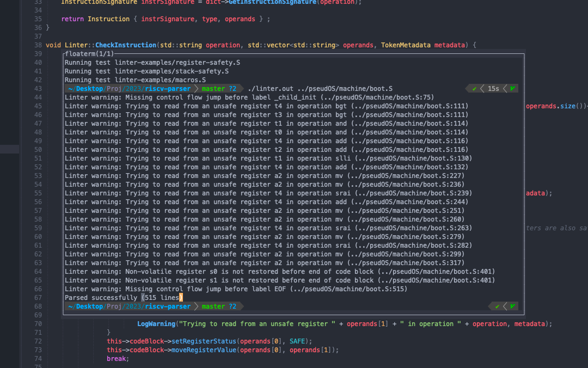Screen dimensions: 588x368
Task: Click the riscv-parser folder in the prompt path
Action: (x=167, y=88)
